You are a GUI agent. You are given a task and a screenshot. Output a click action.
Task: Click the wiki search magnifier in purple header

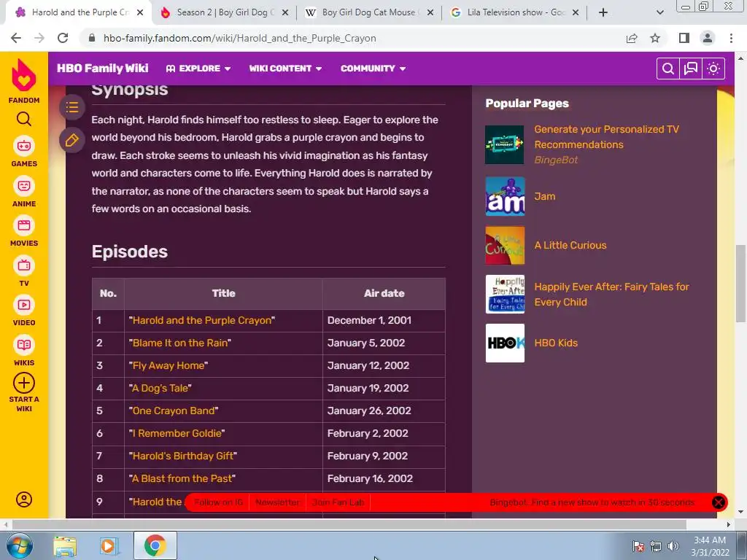(x=668, y=69)
